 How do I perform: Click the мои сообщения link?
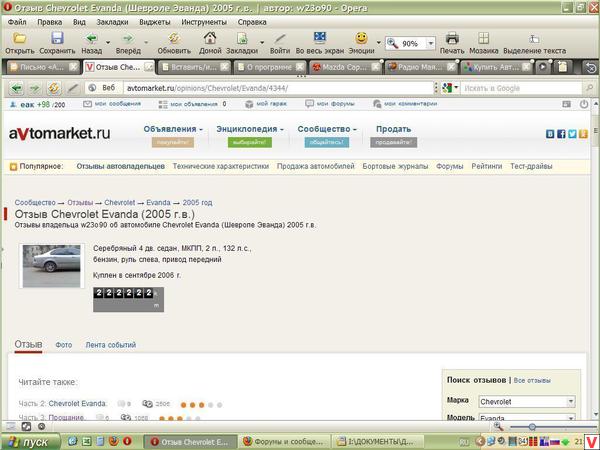point(117,104)
